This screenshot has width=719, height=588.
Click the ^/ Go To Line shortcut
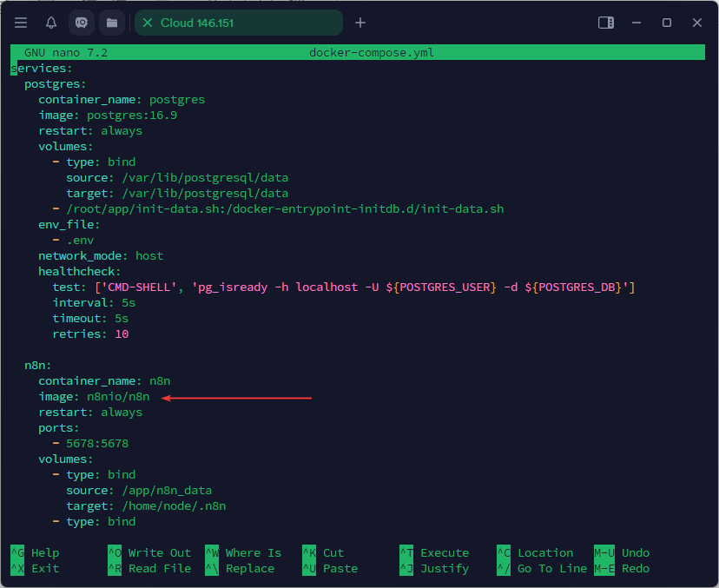click(x=542, y=568)
